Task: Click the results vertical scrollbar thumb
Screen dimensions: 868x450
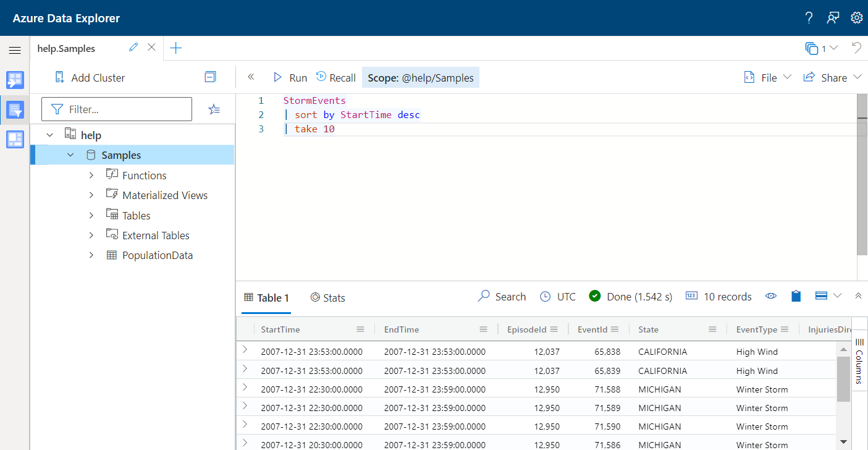Action: (843, 380)
